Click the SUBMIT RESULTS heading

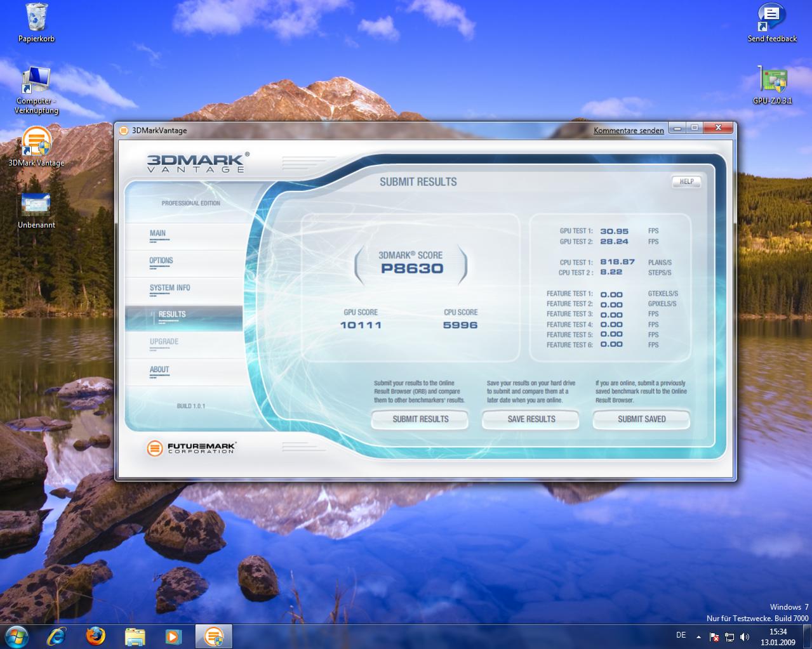418,182
